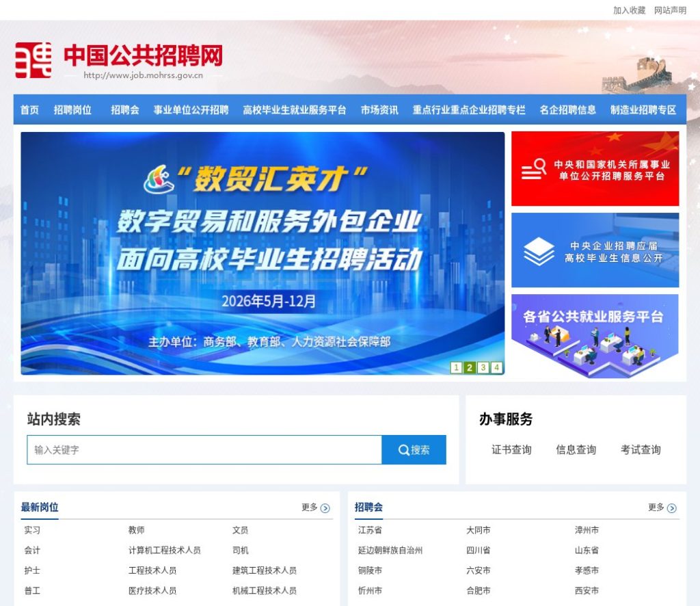The width and height of the screenshot is (700, 606).
Task: Open 事业单位公开招聘 menu item
Action: click(x=191, y=110)
